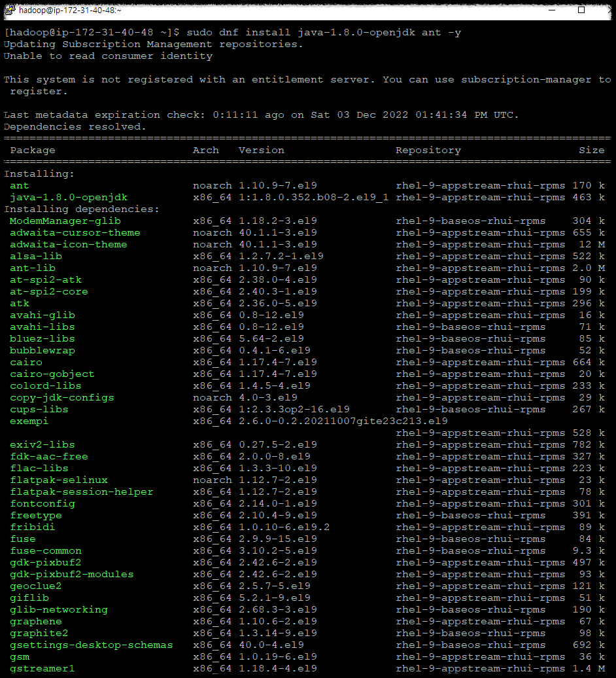Select the graphene package name
This screenshot has height=678, width=616.
[x=36, y=621]
